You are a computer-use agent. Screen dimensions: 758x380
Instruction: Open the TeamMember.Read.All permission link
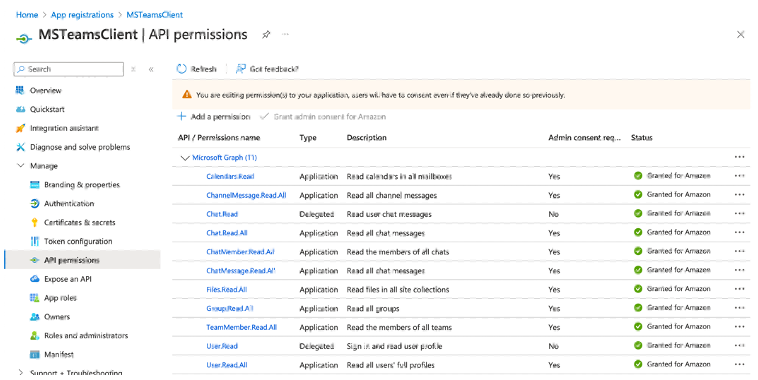242,327
